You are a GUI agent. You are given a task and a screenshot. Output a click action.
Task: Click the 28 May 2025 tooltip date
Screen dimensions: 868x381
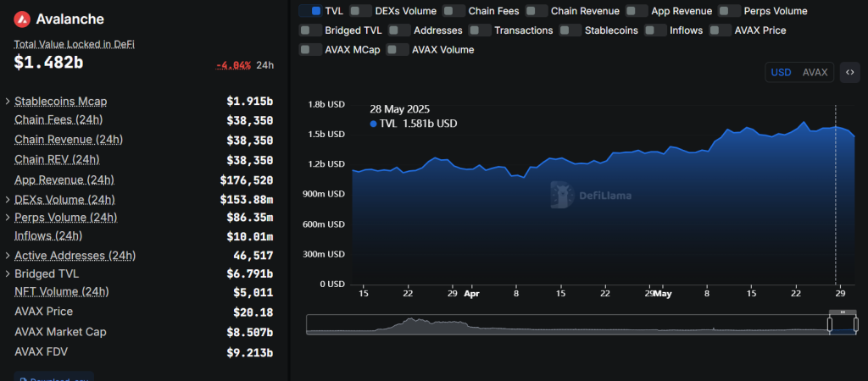[400, 109]
